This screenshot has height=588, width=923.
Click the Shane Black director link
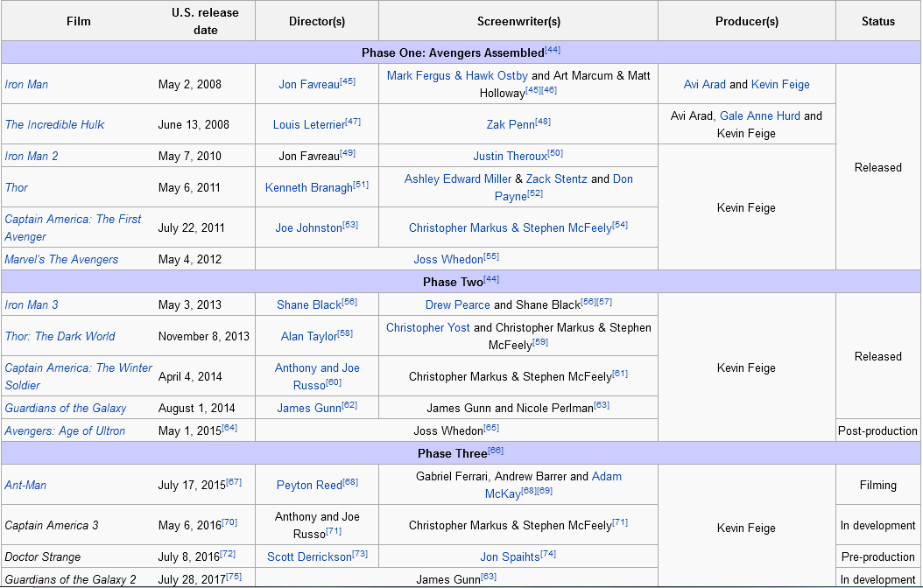click(x=309, y=304)
